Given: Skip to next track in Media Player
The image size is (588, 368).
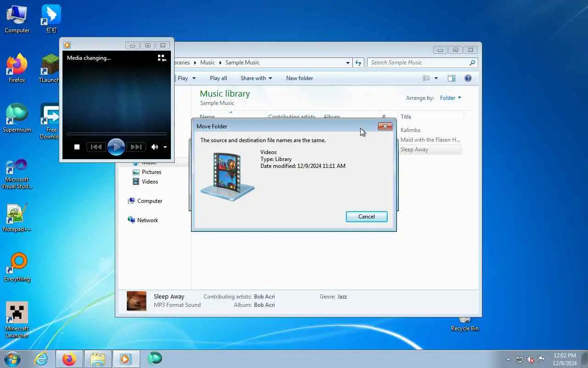Looking at the screenshot, I should coord(136,147).
